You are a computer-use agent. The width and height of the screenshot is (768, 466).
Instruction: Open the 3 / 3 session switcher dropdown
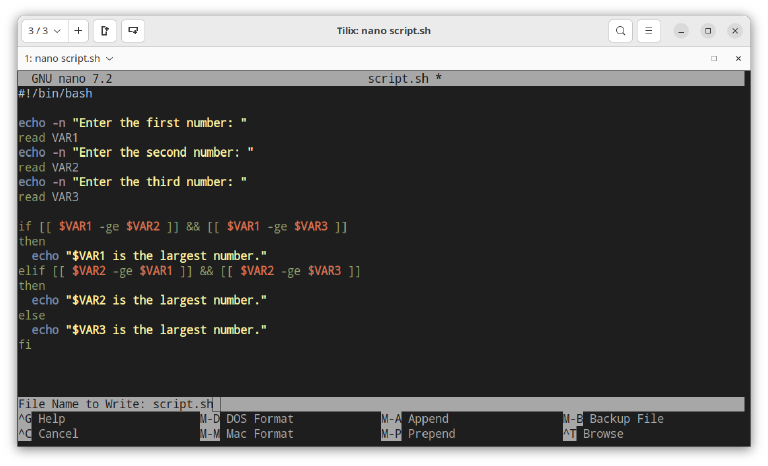(42, 31)
